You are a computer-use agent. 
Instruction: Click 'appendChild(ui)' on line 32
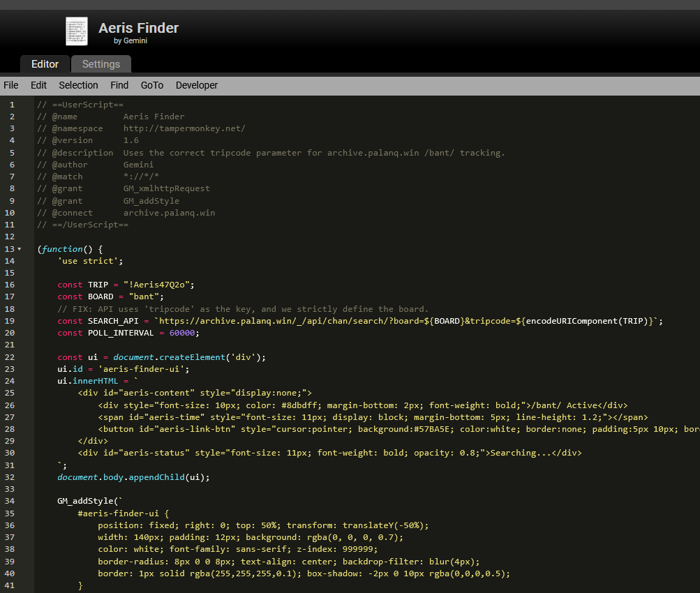click(x=167, y=477)
